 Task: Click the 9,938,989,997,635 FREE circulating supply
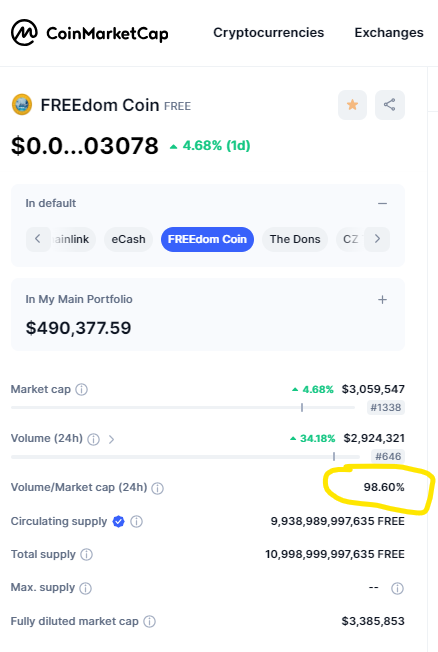[337, 521]
